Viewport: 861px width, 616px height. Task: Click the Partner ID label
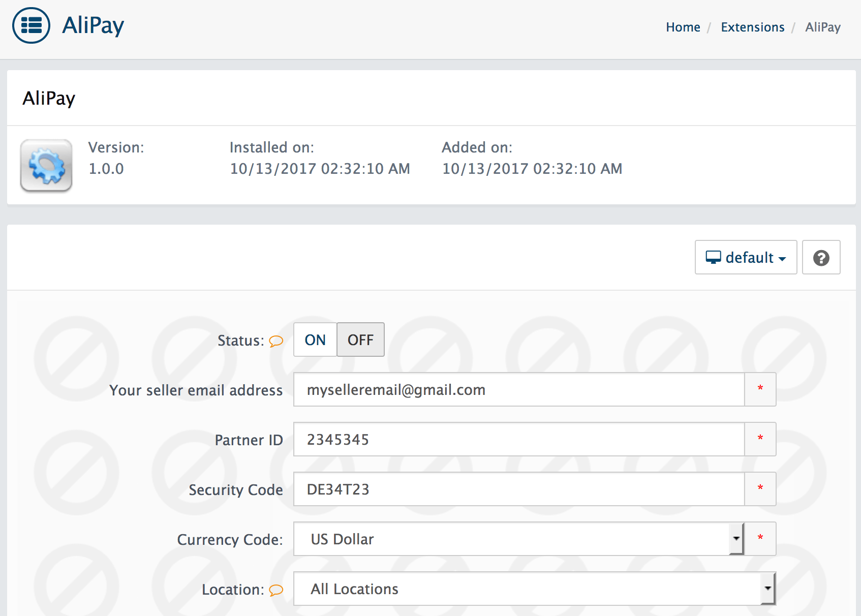pyautogui.click(x=249, y=440)
